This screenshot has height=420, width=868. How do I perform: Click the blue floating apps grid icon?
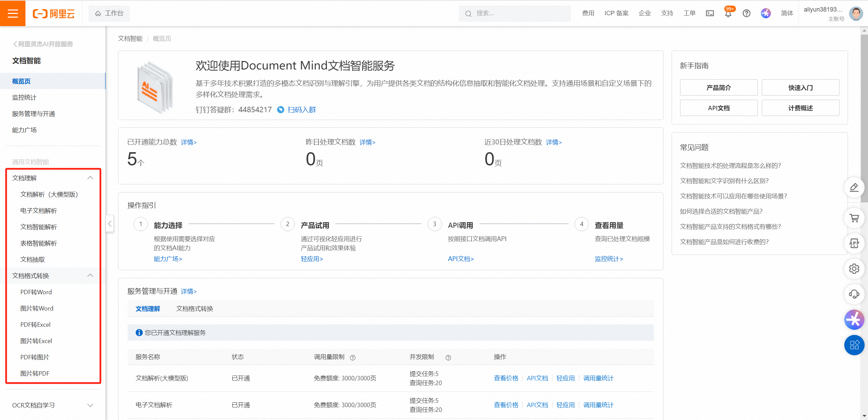click(x=854, y=345)
